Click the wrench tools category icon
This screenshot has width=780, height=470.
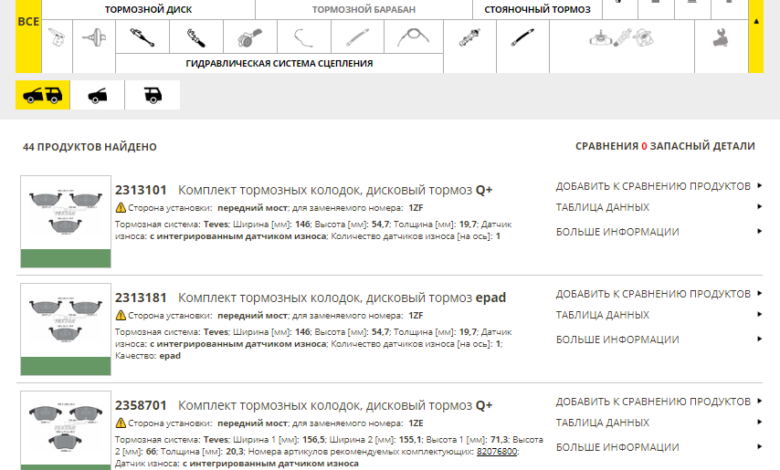(720, 39)
